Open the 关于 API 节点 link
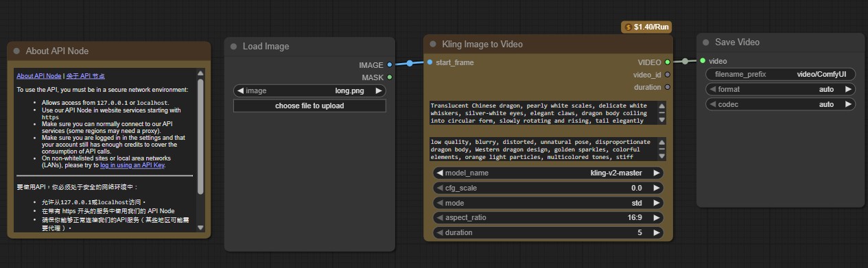868x268 pixels. 85,76
